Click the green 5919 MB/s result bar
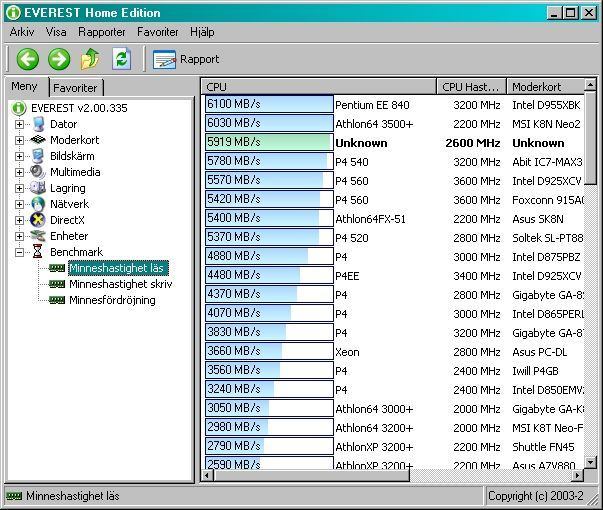Viewport: 603px width, 510px height. (x=269, y=142)
